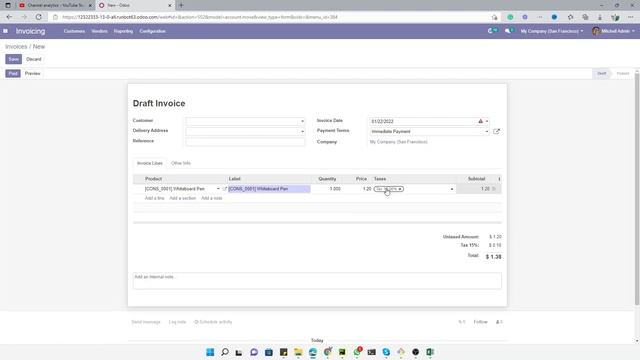Add page to favorites star icon
Screen dimensions: 640x360
pyautogui.click(x=494, y=17)
